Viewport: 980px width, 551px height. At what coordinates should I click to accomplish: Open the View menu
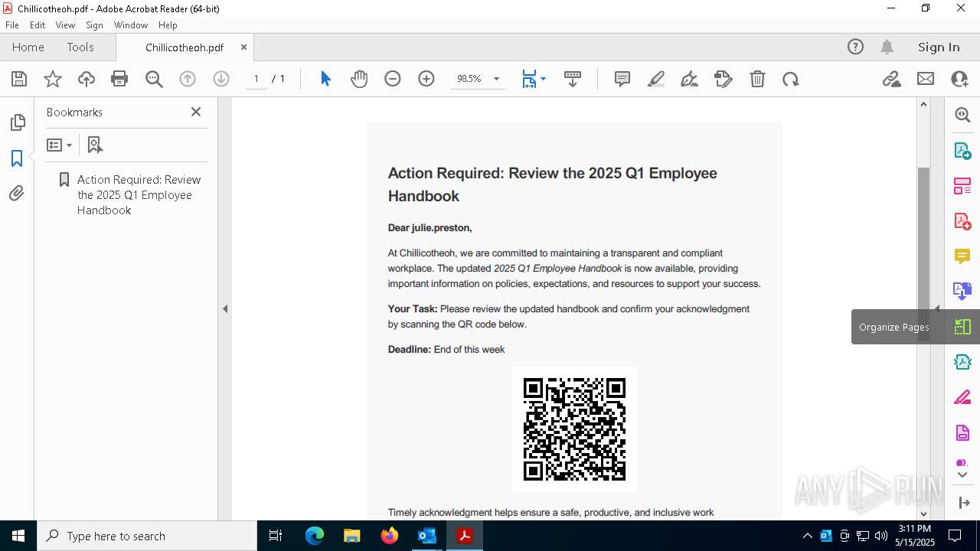(x=65, y=25)
